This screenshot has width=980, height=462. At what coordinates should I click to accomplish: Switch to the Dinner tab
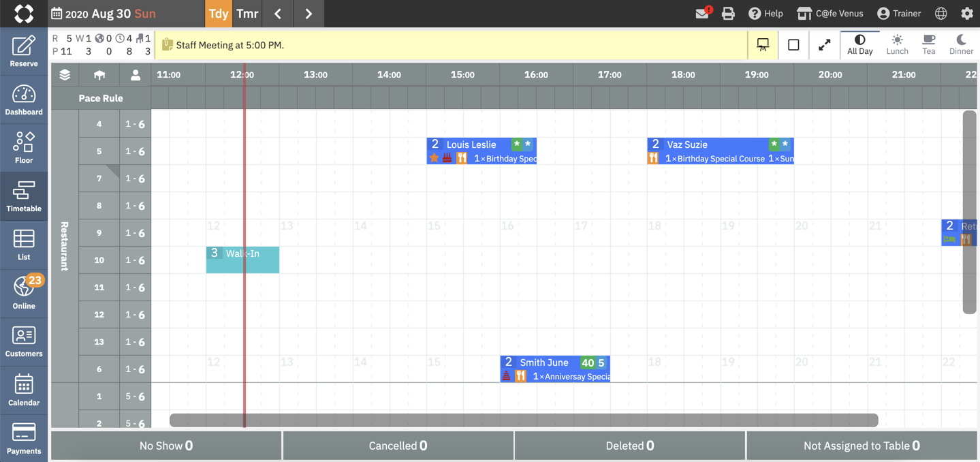coord(961,45)
